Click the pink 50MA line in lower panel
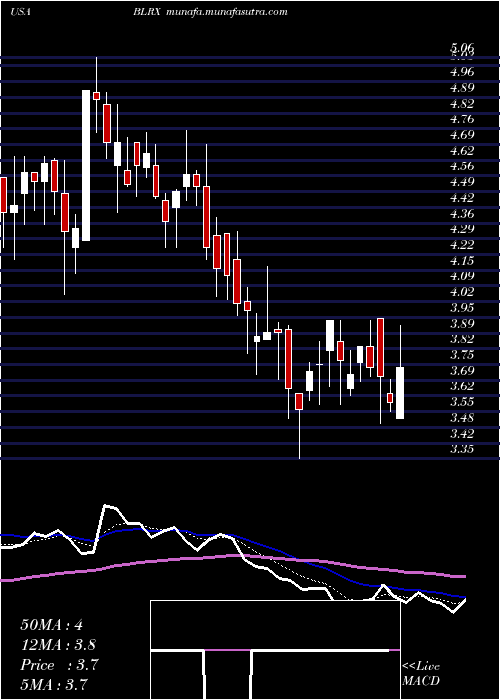Viewport: 500px width, 700px height. click(233, 556)
